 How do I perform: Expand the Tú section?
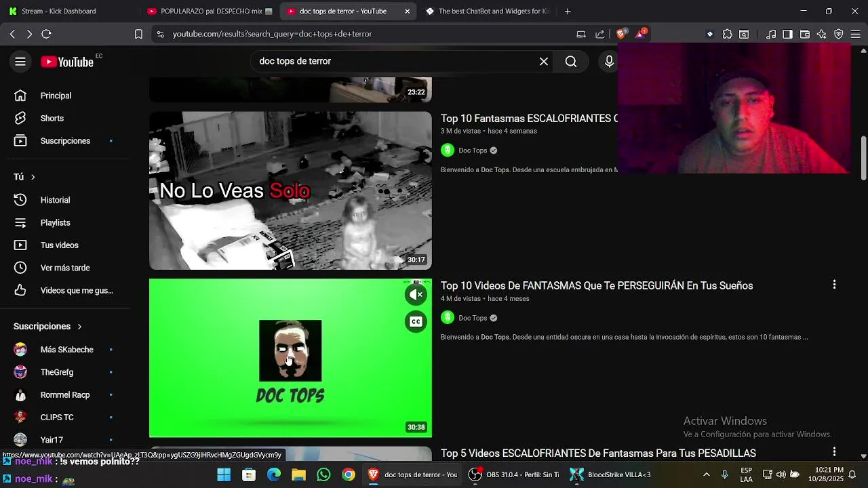(x=24, y=177)
